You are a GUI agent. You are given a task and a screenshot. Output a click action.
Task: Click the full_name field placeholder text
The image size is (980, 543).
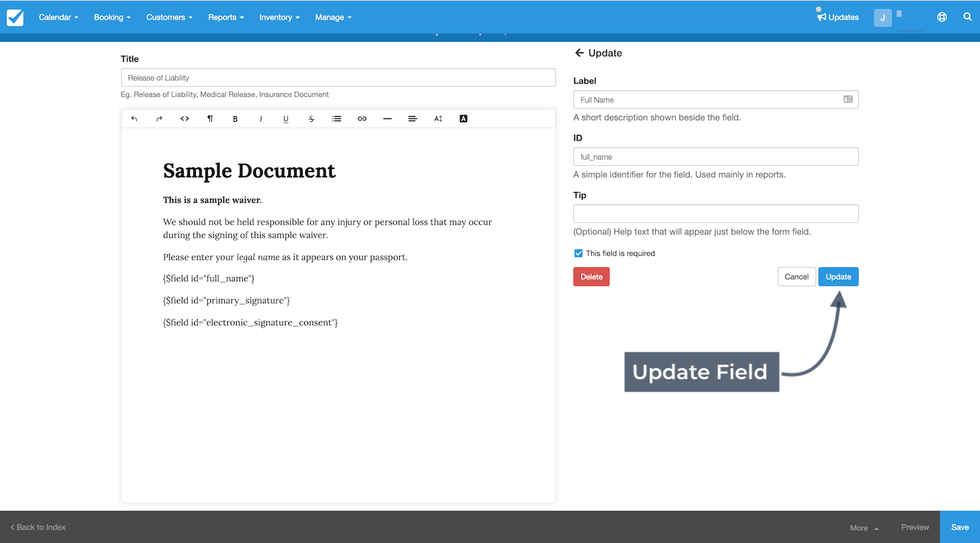pos(209,279)
